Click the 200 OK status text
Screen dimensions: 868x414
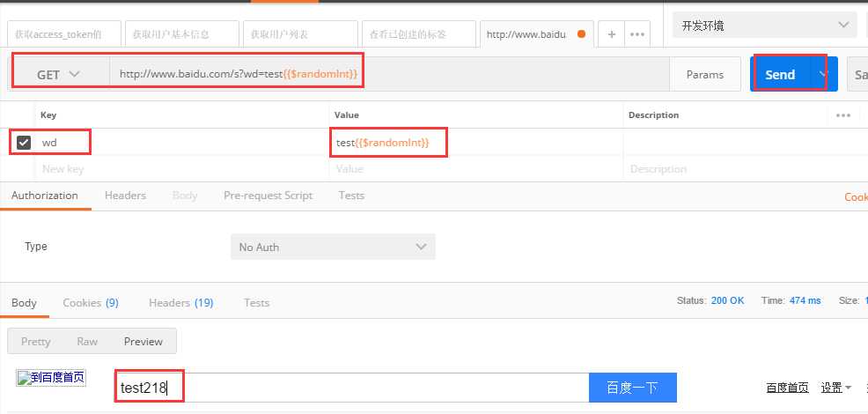pos(727,300)
